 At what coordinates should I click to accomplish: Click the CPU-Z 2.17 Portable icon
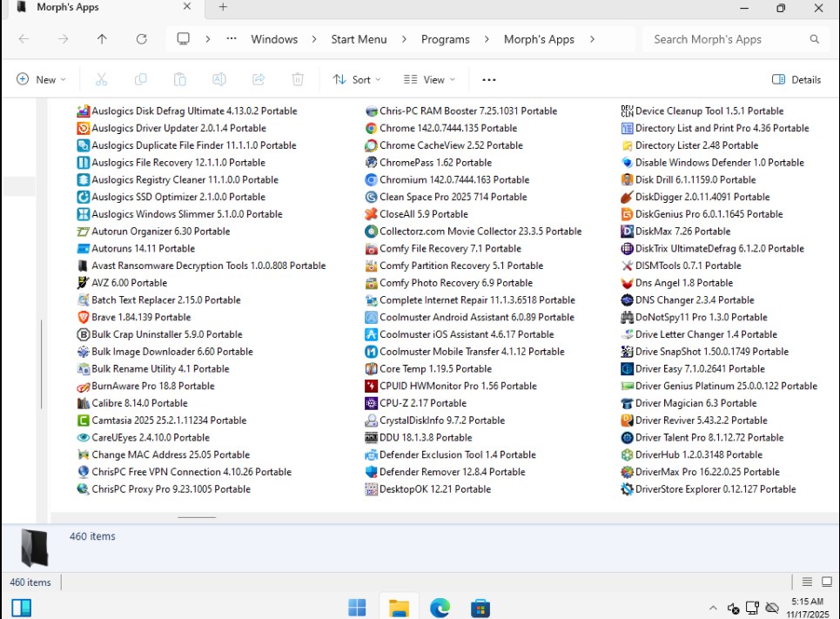[372, 403]
